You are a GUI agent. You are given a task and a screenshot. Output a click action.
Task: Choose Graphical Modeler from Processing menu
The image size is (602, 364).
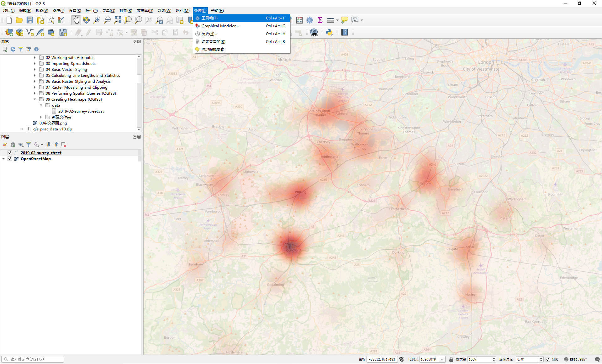[220, 26]
